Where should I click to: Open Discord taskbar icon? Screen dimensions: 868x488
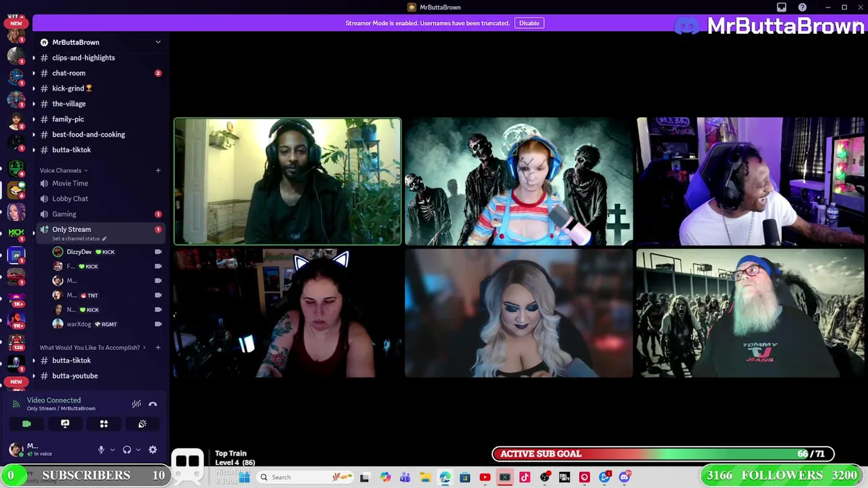[625, 477]
